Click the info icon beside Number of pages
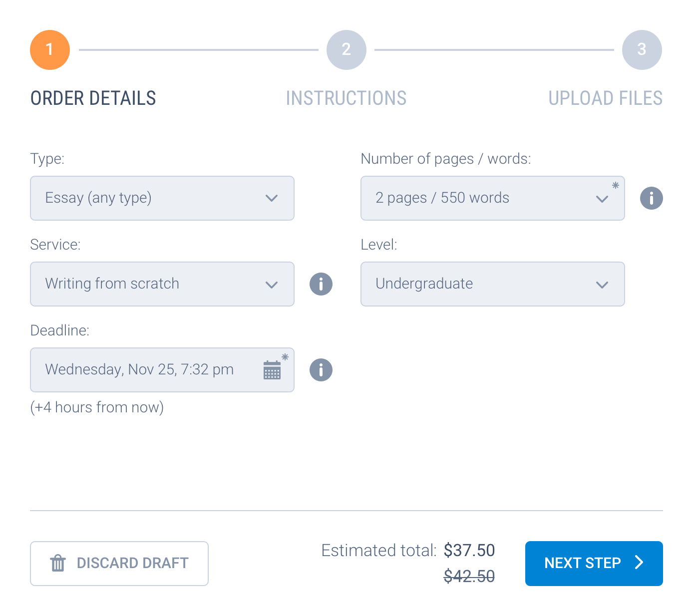Screen dimensions: 693x616 (x=652, y=198)
